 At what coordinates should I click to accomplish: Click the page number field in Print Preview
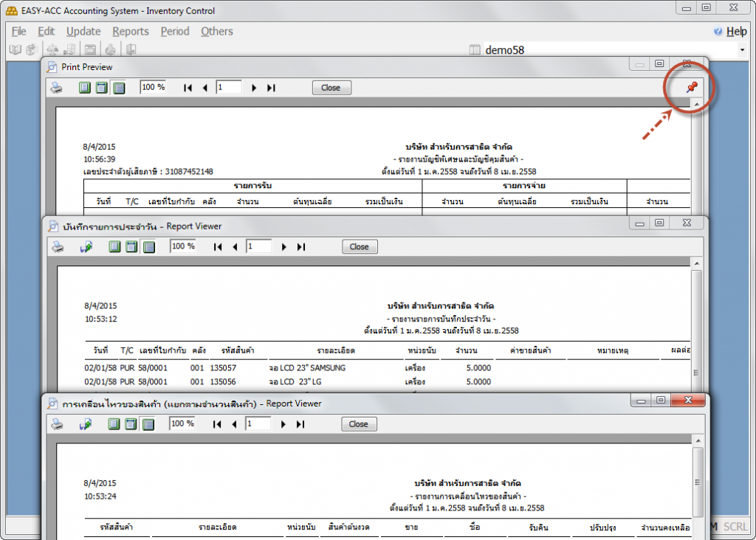[x=229, y=88]
